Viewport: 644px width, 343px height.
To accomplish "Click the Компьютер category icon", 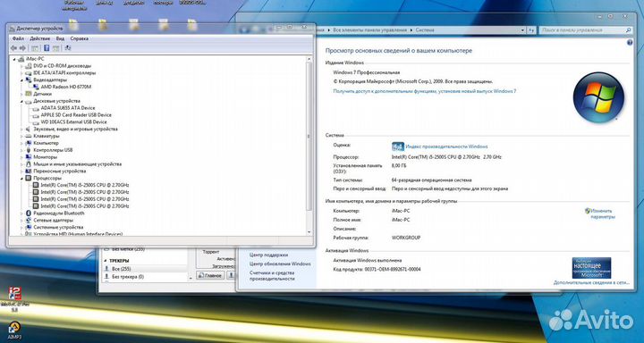I will point(29,143).
